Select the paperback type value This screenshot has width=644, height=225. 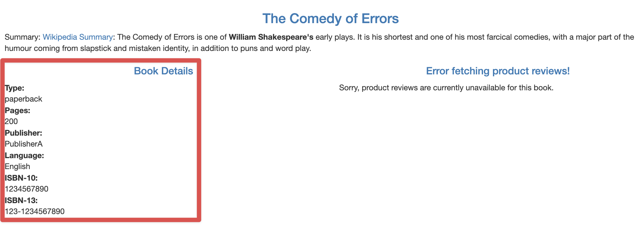pos(23,99)
